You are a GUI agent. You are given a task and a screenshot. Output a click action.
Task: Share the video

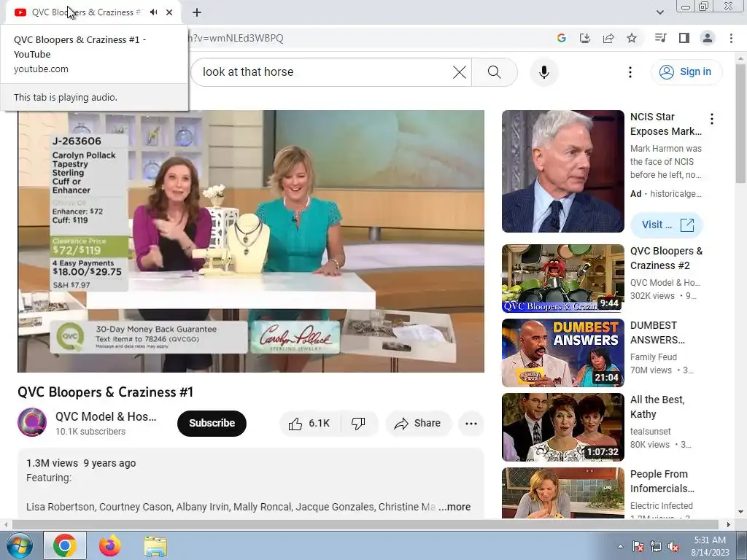pyautogui.click(x=418, y=424)
